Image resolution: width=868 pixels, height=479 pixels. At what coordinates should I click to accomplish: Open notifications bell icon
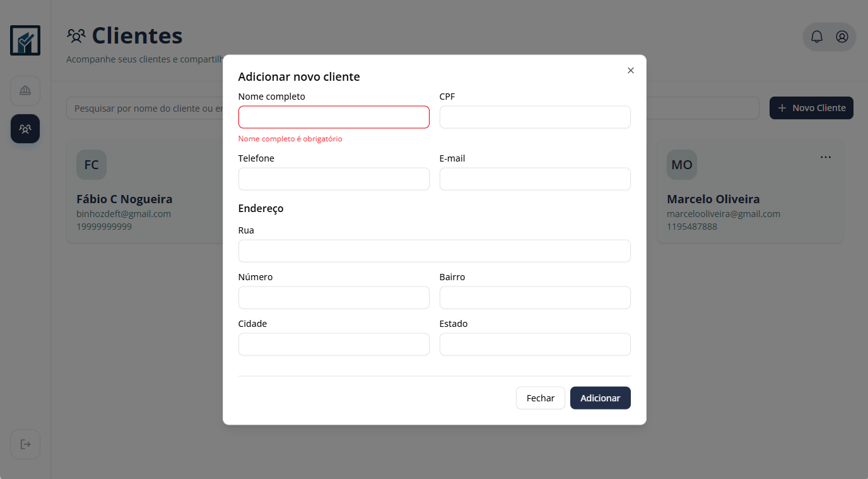816,37
